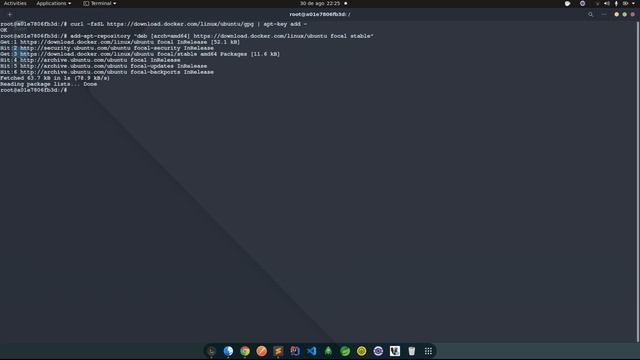Click the focal-updates InRelease line
This screenshot has height=360, width=640.
pos(104,66)
